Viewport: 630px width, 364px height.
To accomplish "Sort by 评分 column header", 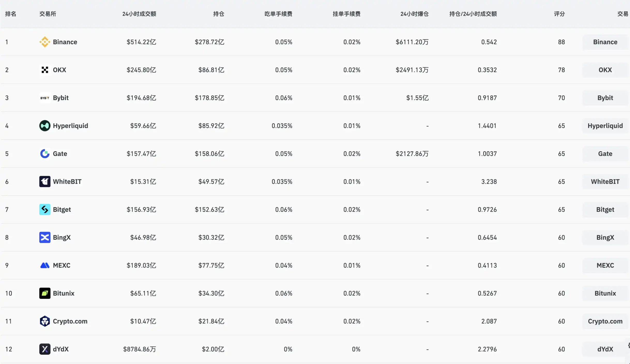I will [x=559, y=14].
